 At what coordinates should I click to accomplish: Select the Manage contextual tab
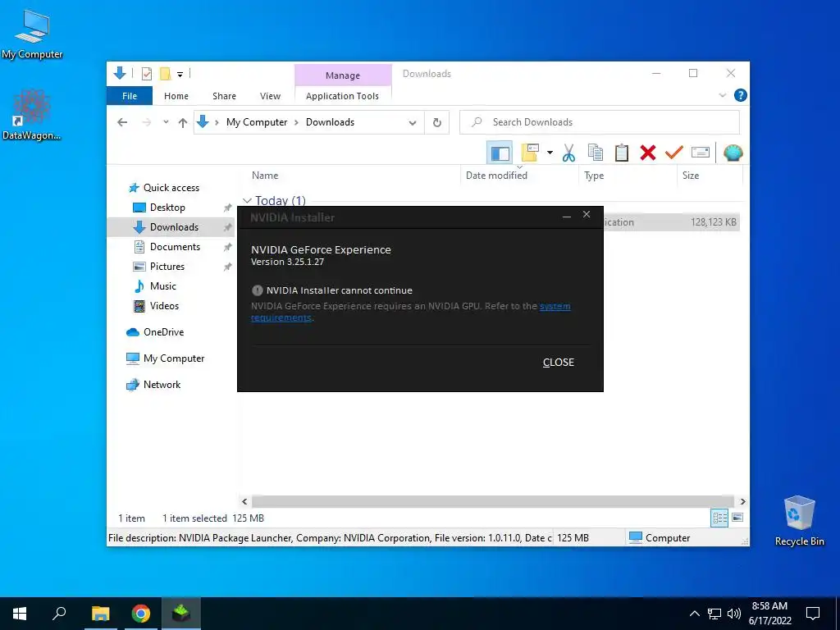[343, 75]
